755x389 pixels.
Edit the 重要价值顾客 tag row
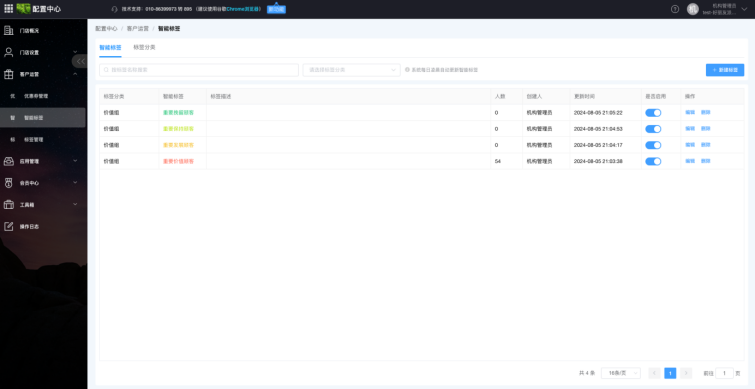coord(690,161)
